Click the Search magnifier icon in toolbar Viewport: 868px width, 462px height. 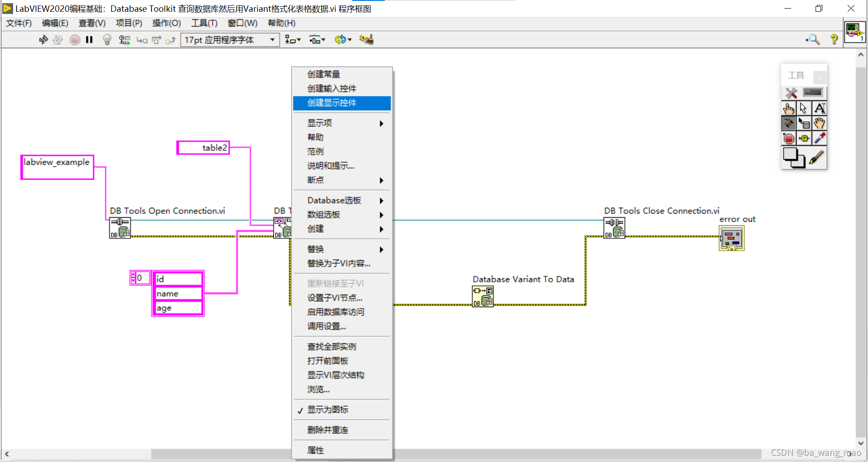click(x=813, y=40)
